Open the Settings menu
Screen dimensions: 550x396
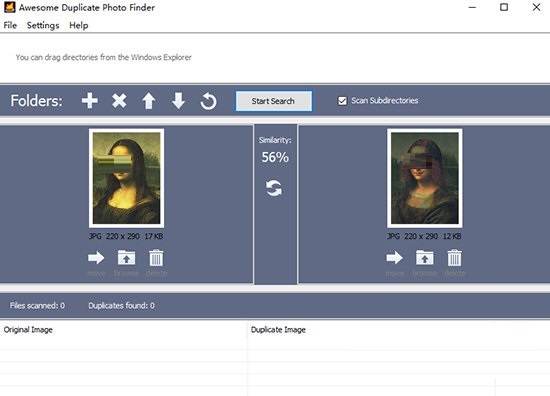(x=43, y=25)
